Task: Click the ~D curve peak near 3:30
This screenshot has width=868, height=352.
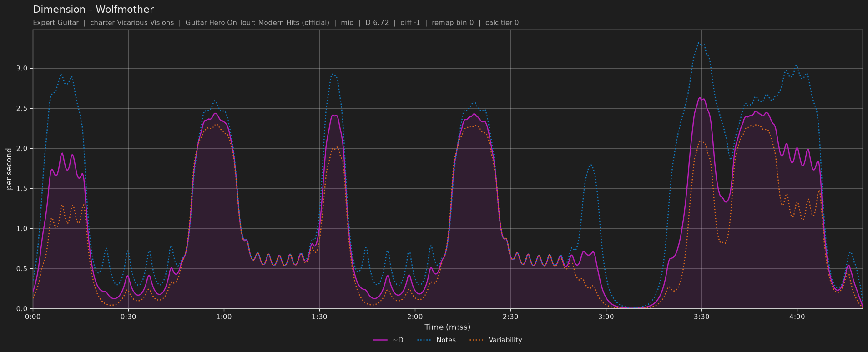Action: [700, 97]
